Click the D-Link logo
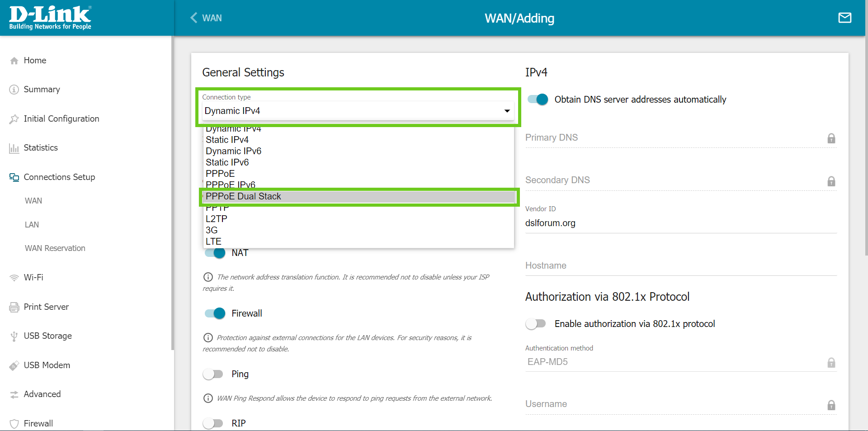Screen dimensions: 868x431 (x=50, y=18)
